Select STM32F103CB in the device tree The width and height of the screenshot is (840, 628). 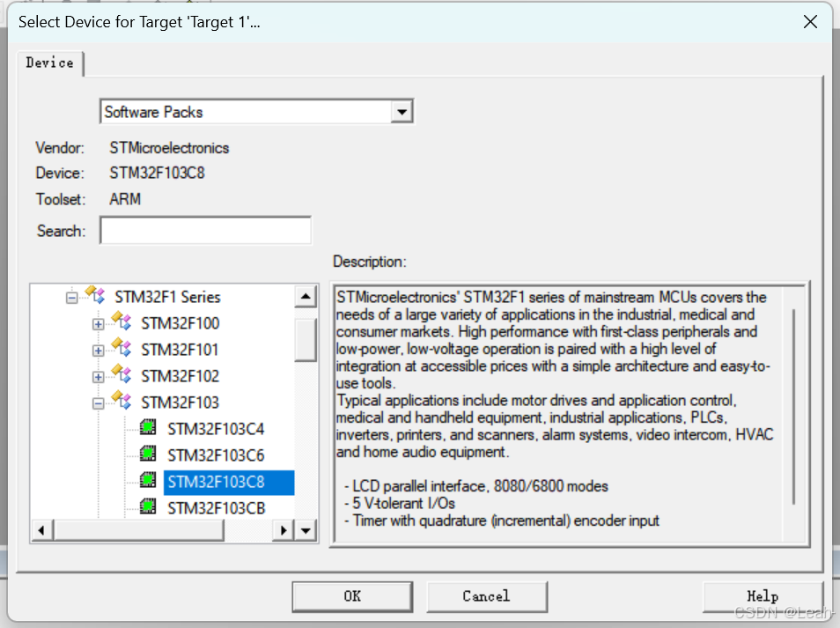pos(217,508)
